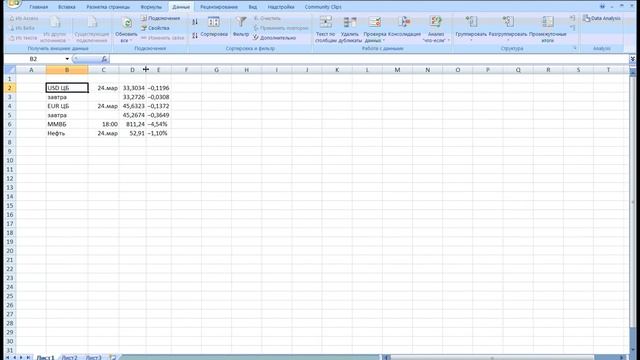The height and width of the screenshot is (360, 640).
Task: Click Удалить дубликаты
Action: click(350, 29)
